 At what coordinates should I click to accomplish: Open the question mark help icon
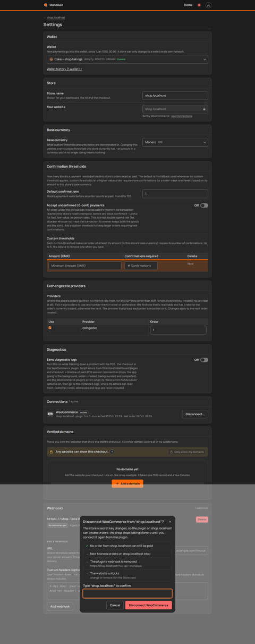click(112, 452)
